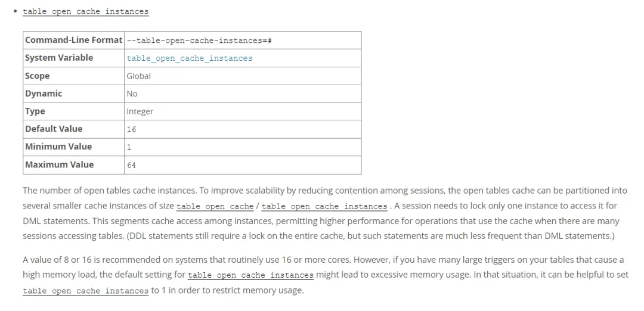Select the Default Value row label
The image size is (644, 311).
(54, 129)
